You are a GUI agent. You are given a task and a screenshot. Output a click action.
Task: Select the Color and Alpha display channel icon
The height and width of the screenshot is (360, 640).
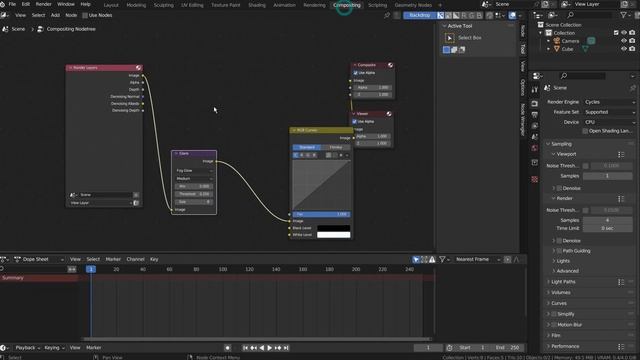pyautogui.click(x=440, y=16)
